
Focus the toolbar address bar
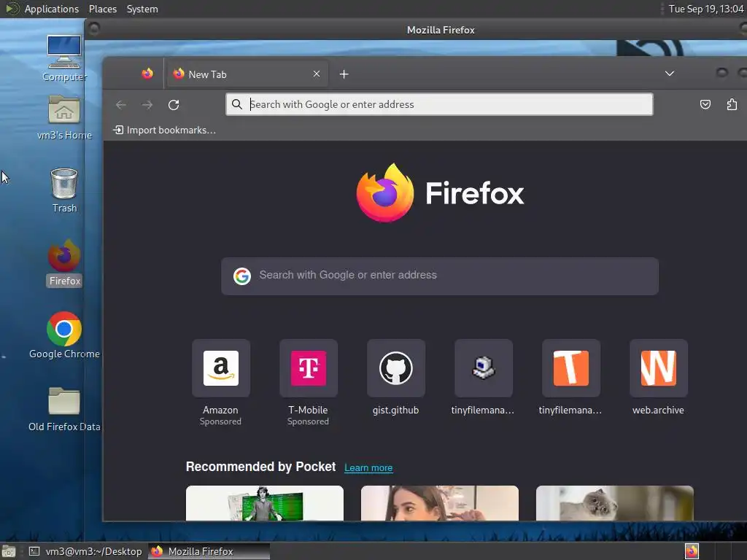438,104
